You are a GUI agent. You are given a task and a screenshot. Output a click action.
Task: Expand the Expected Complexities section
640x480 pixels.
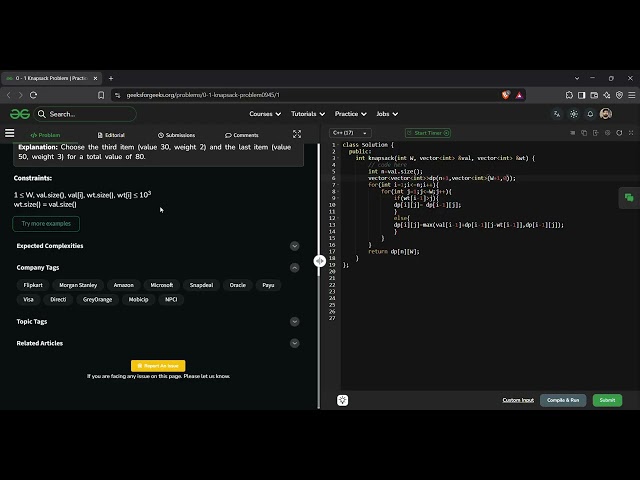pos(294,246)
